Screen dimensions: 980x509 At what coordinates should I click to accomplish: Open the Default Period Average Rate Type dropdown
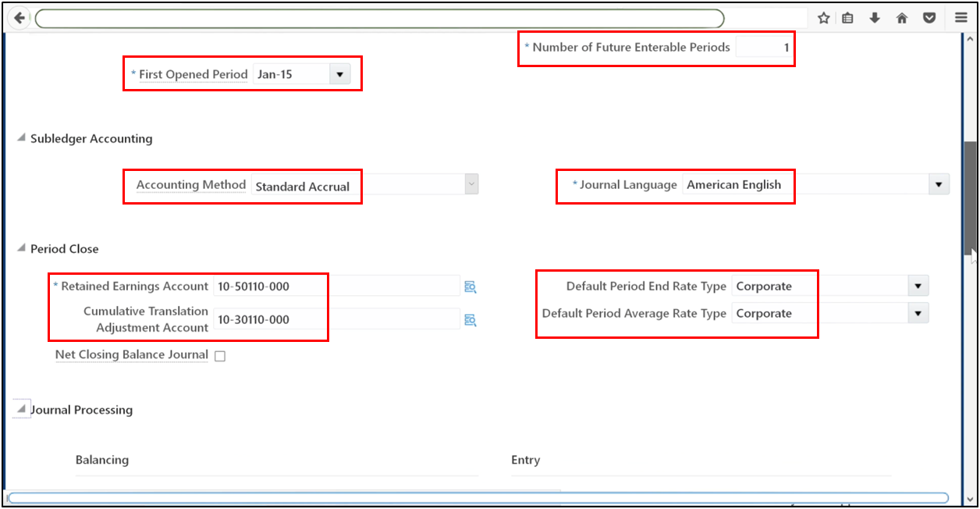coord(918,312)
